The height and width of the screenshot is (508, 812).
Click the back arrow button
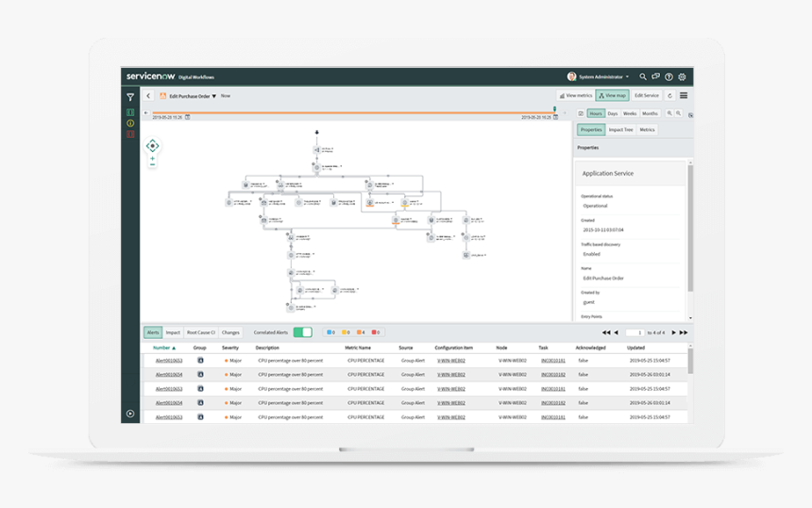coord(148,96)
